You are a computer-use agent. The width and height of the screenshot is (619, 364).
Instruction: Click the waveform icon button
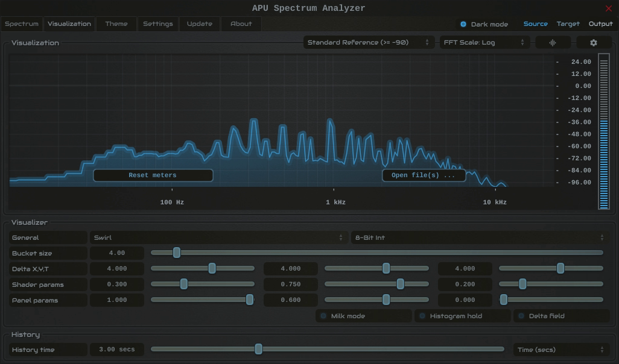pyautogui.click(x=553, y=43)
